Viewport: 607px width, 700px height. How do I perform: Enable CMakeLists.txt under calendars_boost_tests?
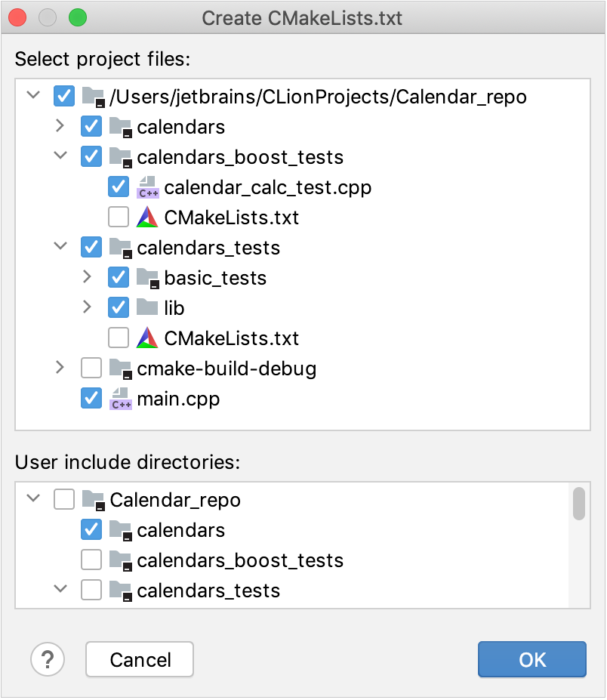pos(118,217)
